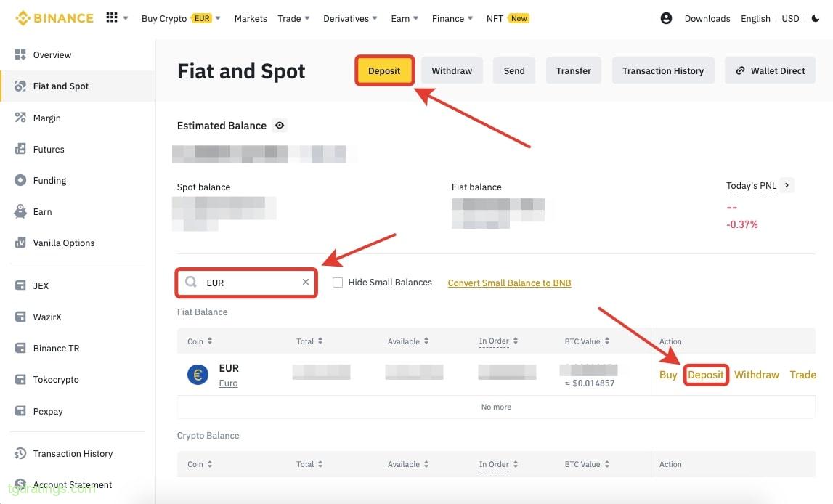The height and width of the screenshot is (504, 833).
Task: Click the yellow Deposit button
Action: point(384,70)
